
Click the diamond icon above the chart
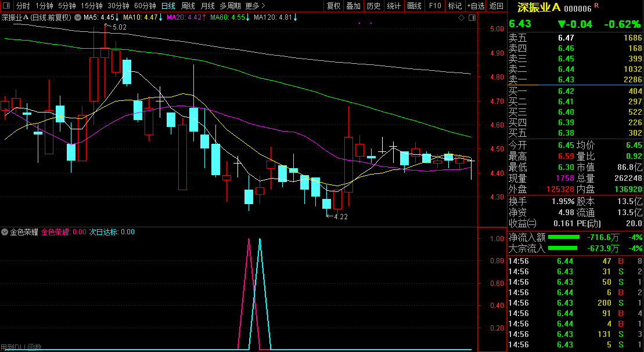461,17
